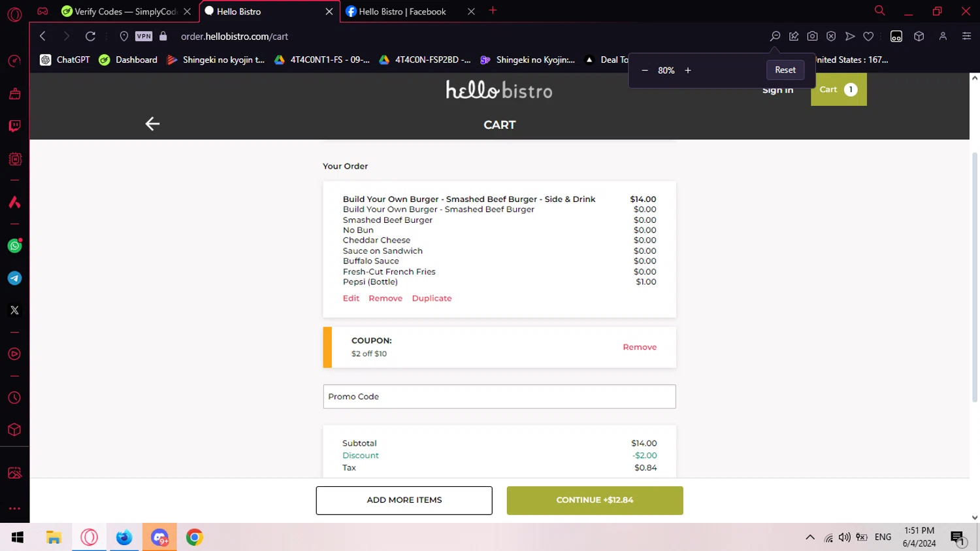Decrease zoom with minus button
980x551 pixels.
[645, 71]
